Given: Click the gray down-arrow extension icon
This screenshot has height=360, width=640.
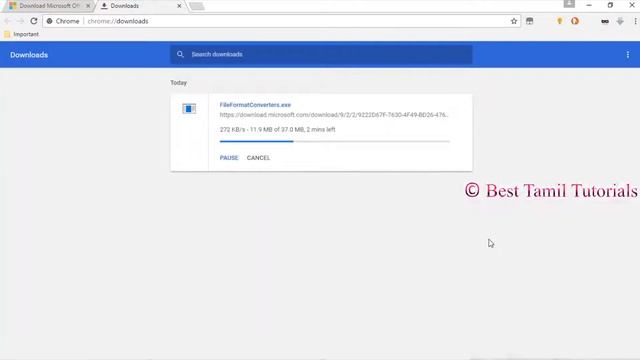Looking at the screenshot, I should (x=620, y=21).
